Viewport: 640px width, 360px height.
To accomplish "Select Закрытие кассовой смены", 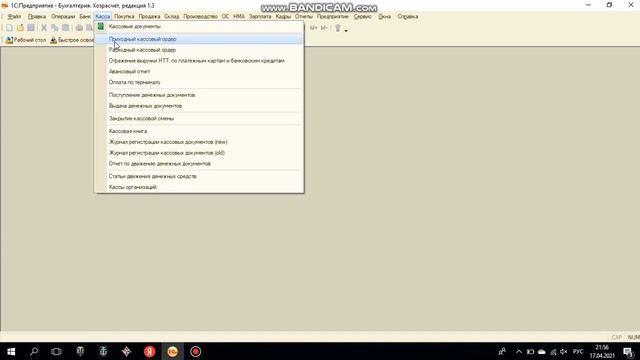I will tap(199, 118).
